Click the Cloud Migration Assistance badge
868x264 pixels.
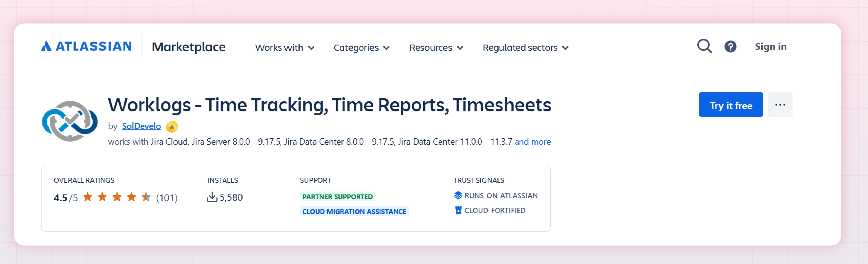(x=354, y=211)
